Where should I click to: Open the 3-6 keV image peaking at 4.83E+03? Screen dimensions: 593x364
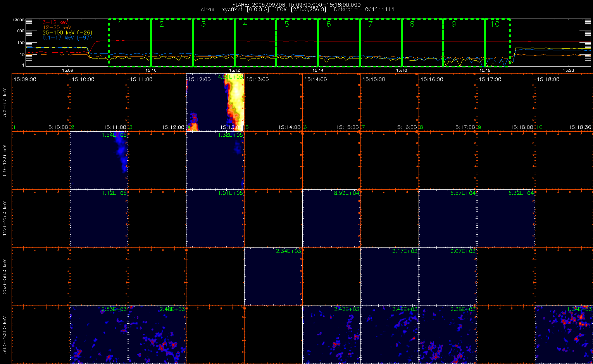coord(215,102)
